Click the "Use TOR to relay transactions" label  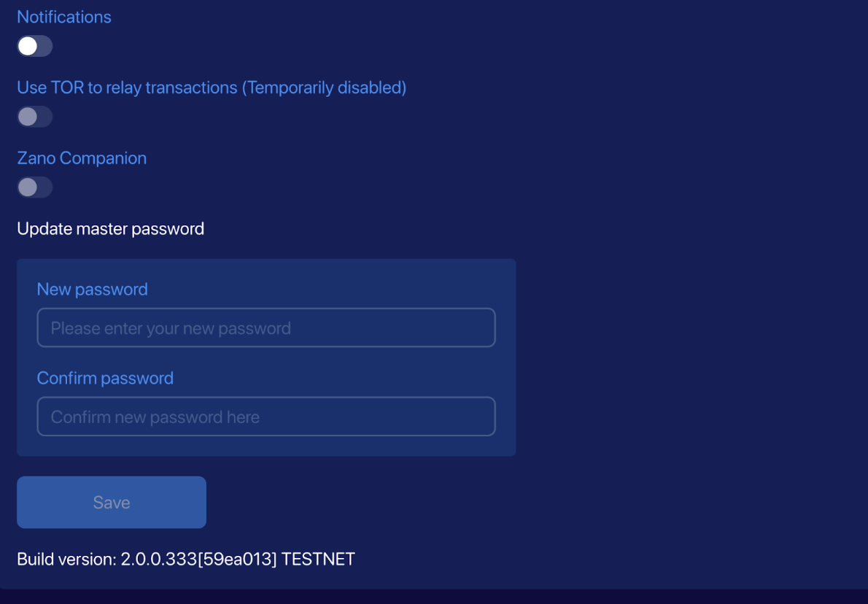[x=127, y=88]
